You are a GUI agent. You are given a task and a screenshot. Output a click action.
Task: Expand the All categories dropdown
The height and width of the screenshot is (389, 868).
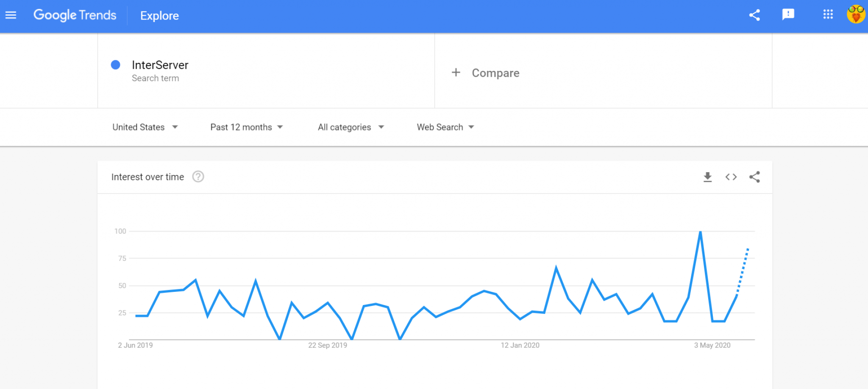pos(351,127)
